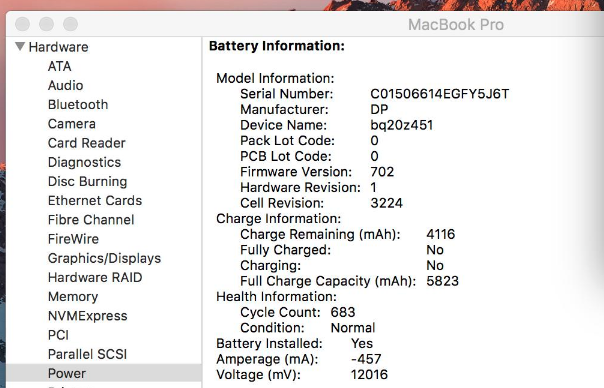The width and height of the screenshot is (604, 388).
Task: Select PCI in the sidebar
Action: click(x=58, y=335)
